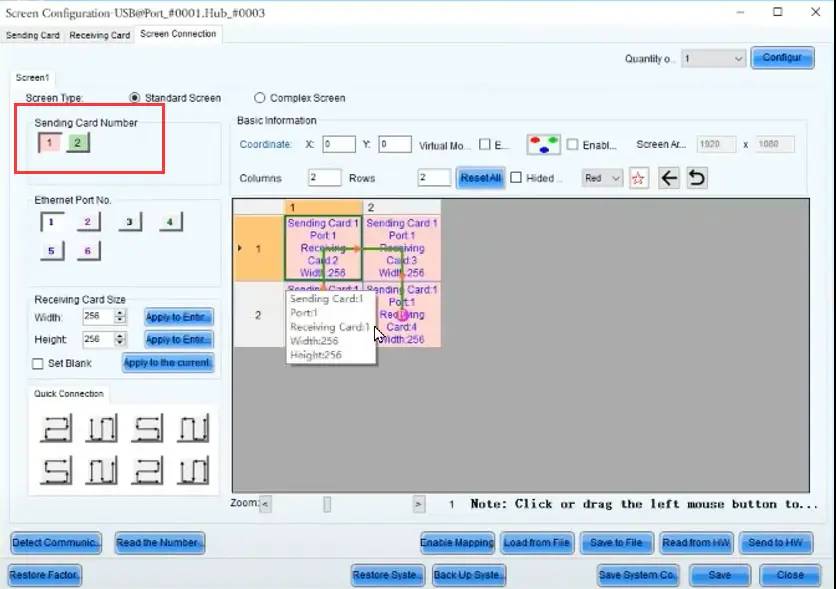Choose Ethernet port number 6
Image resolution: width=836 pixels, height=589 pixels.
[88, 251]
